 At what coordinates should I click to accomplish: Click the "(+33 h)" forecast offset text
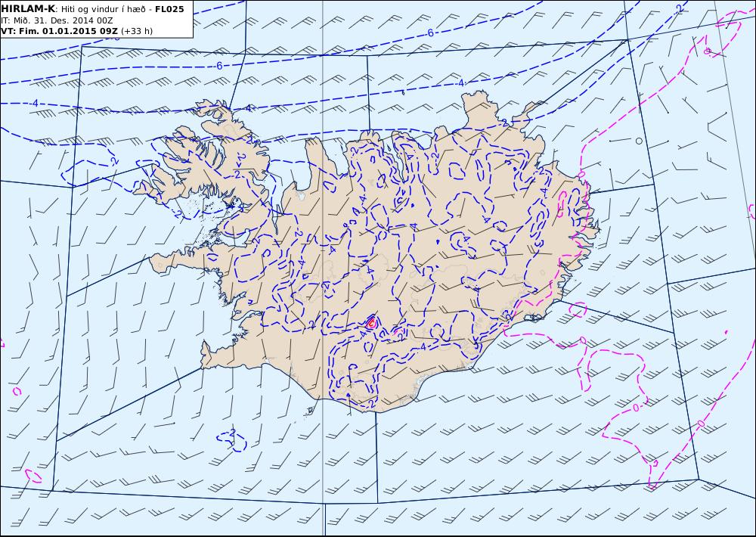coord(136,31)
